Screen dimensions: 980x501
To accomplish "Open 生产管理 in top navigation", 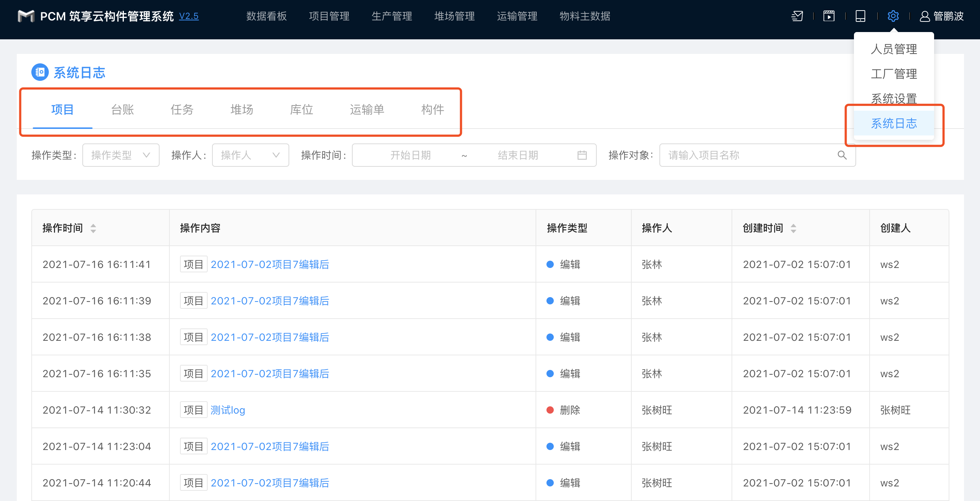I will (392, 16).
